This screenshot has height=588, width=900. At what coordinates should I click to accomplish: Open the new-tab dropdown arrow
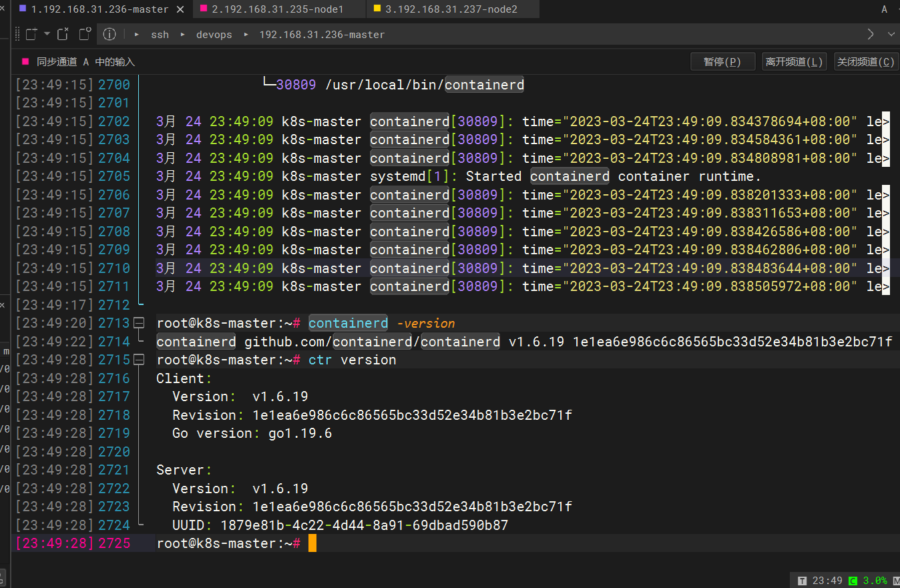(x=47, y=34)
